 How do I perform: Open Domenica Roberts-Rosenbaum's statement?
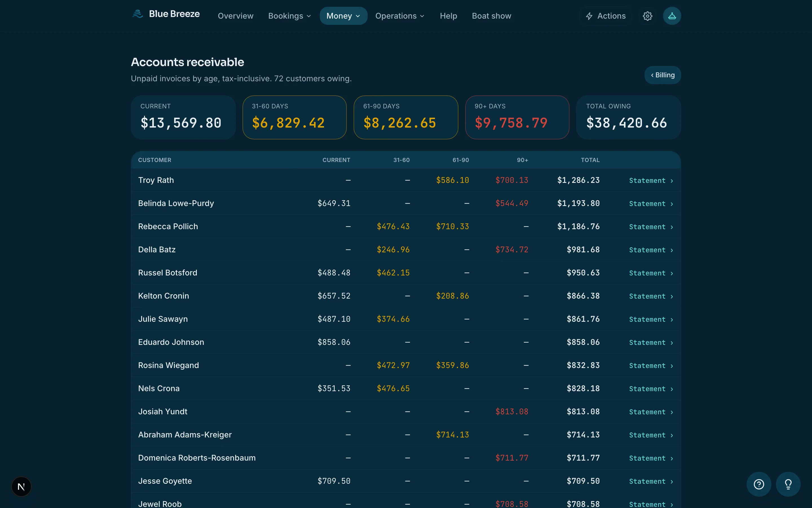click(x=651, y=458)
